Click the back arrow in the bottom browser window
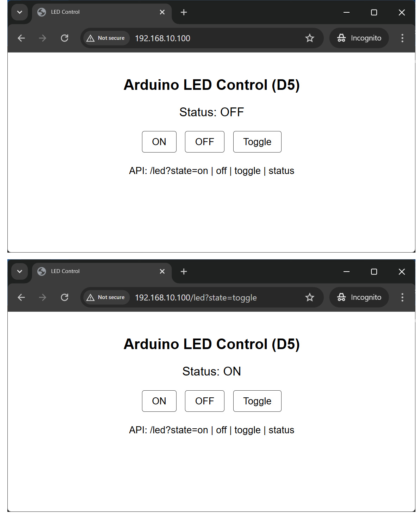 click(21, 297)
